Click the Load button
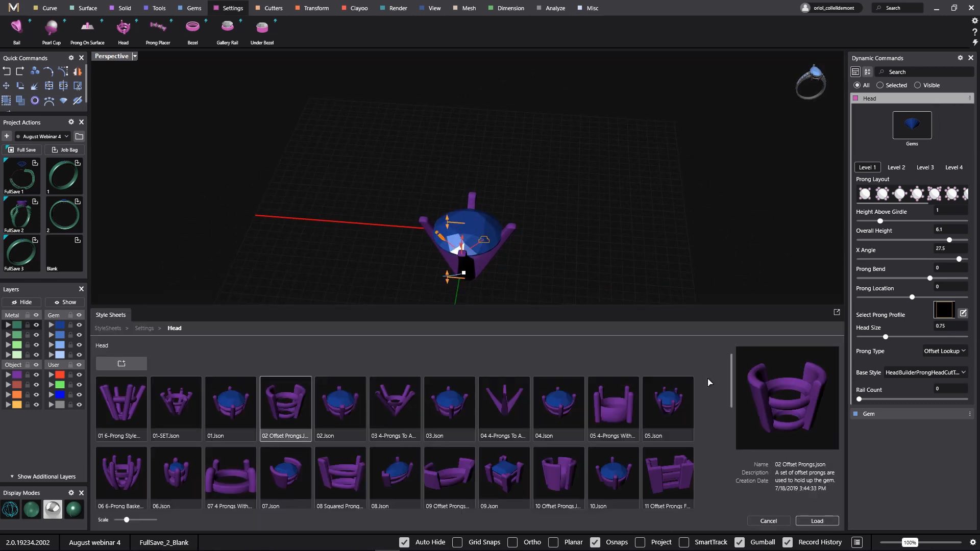Image resolution: width=980 pixels, height=551 pixels. 817,521
